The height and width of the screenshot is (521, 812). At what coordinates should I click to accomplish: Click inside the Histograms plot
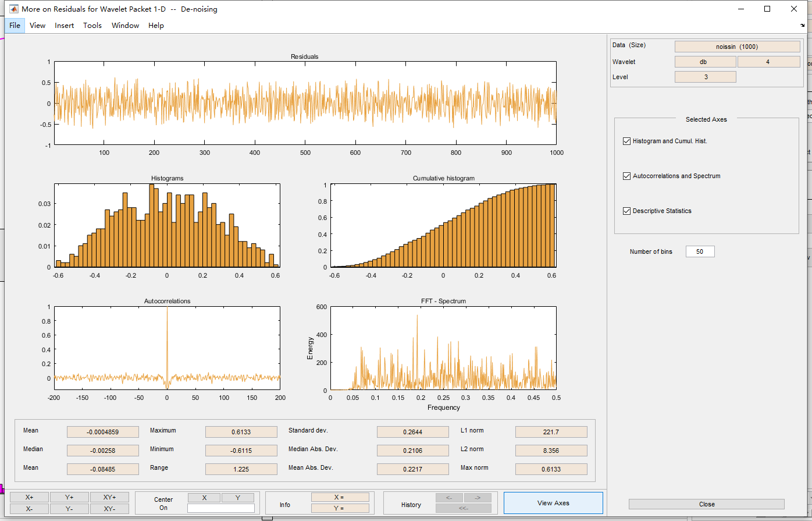[167, 225]
